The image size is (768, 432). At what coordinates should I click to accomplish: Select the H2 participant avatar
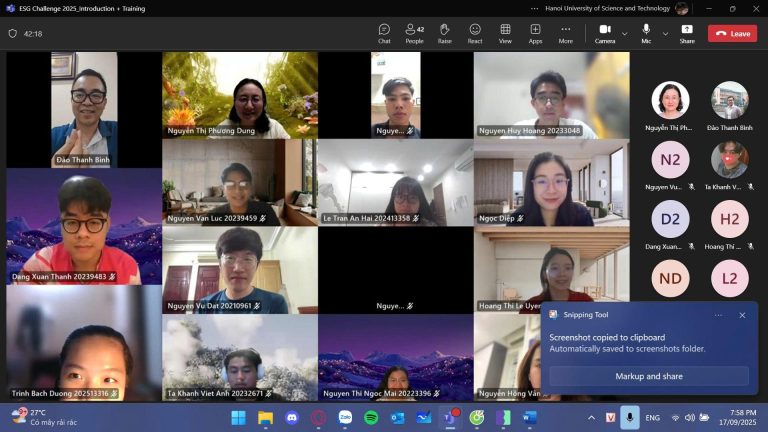729,219
